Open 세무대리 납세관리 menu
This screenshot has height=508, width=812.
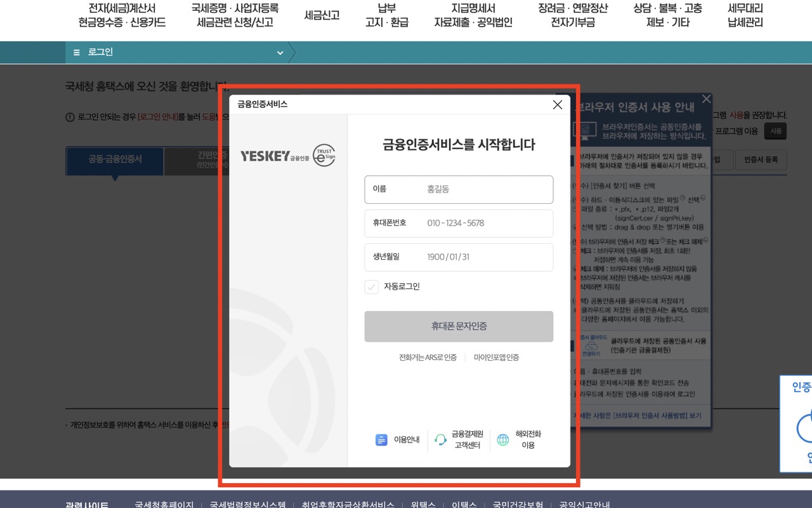[745, 15]
